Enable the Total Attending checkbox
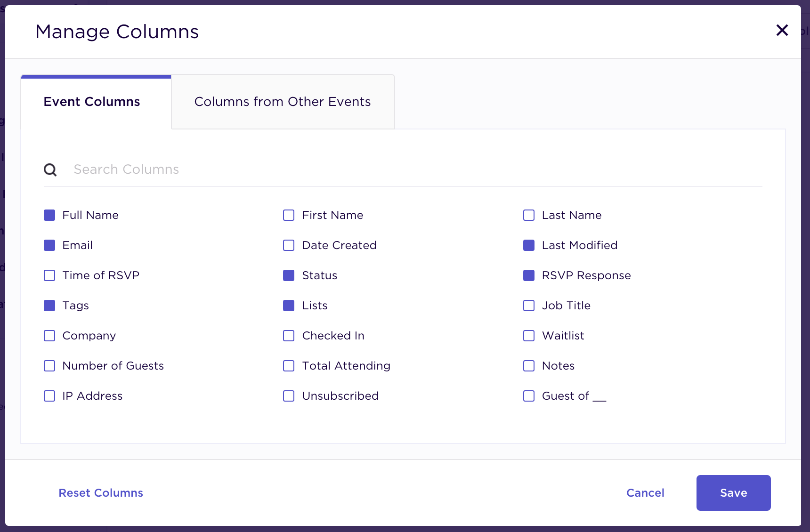Viewport: 810px width, 532px height. [x=289, y=366]
